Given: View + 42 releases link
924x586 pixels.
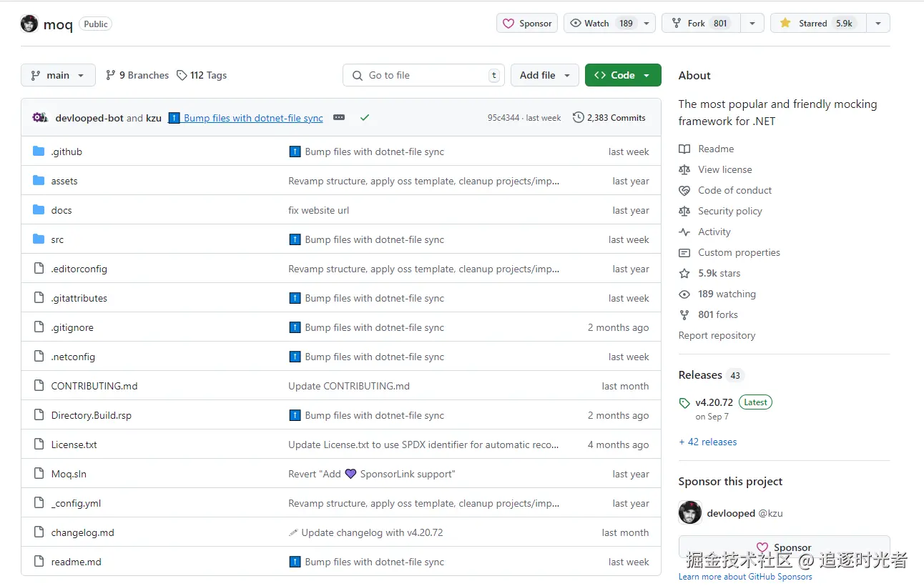Looking at the screenshot, I should pyautogui.click(x=707, y=442).
